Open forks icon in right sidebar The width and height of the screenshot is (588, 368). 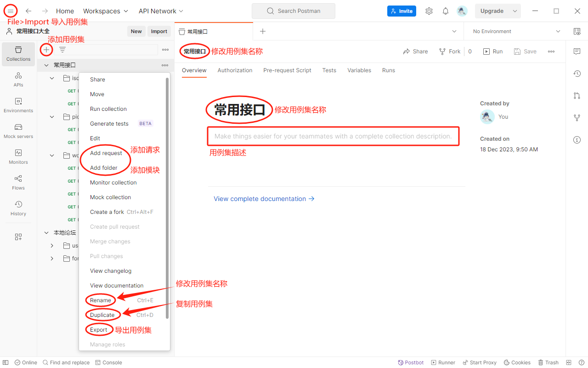(x=577, y=118)
